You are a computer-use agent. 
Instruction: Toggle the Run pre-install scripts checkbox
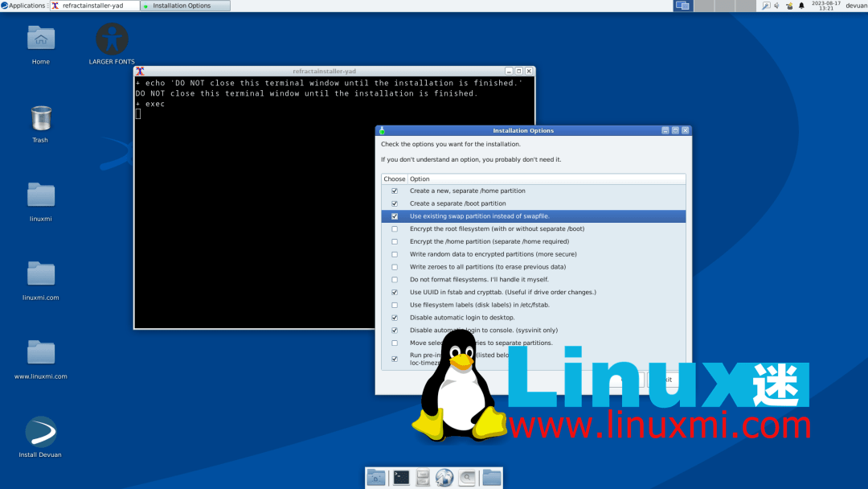coord(395,360)
